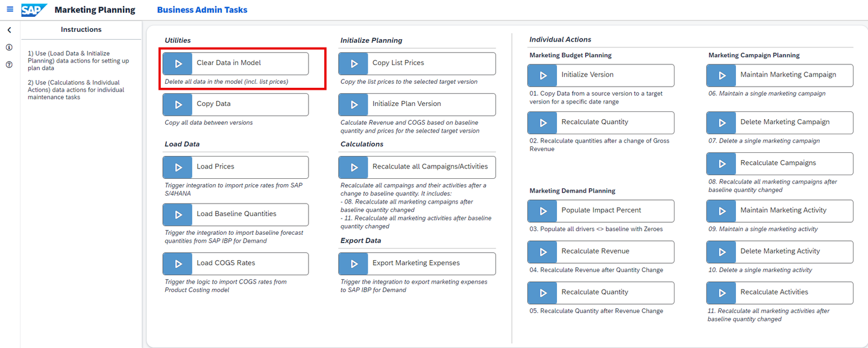Click '10. Delete a single marketing activity' text

click(760, 270)
